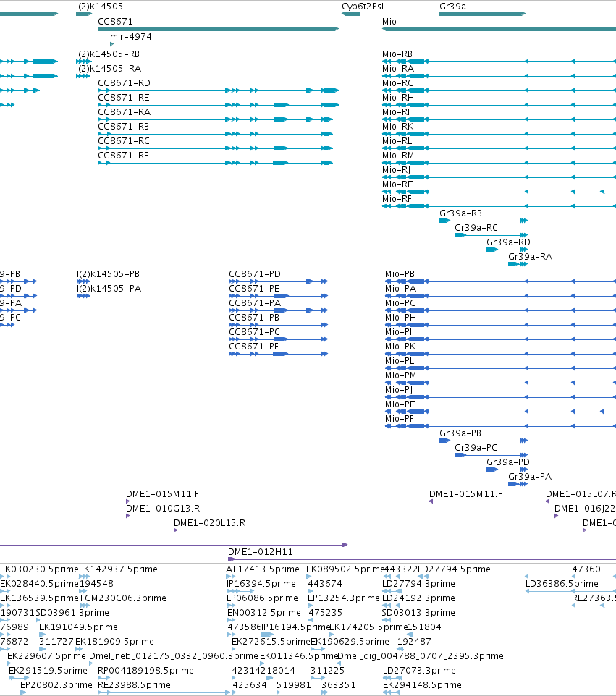Click the CG8671-PE protein feature
616x696 pixels.
pos(278,296)
